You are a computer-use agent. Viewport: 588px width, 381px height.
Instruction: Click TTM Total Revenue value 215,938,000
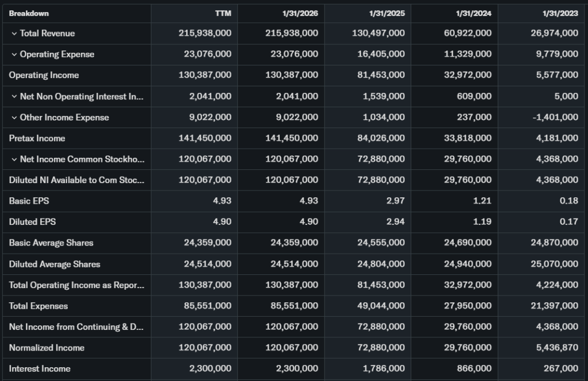[205, 33]
